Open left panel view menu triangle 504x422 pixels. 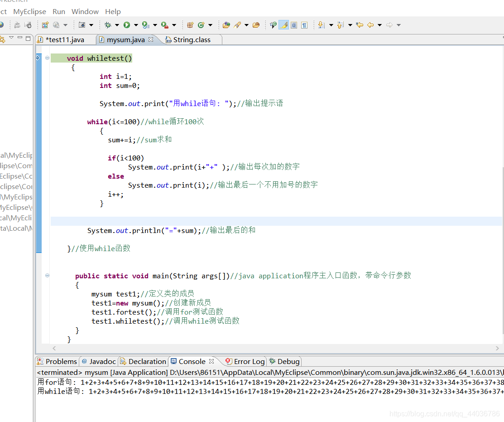pyautogui.click(x=12, y=38)
